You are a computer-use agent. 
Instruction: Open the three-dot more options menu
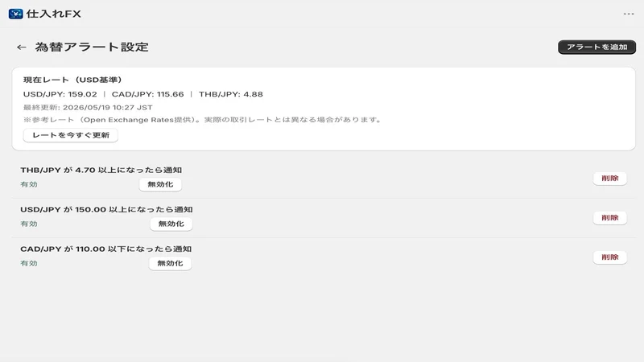[629, 14]
